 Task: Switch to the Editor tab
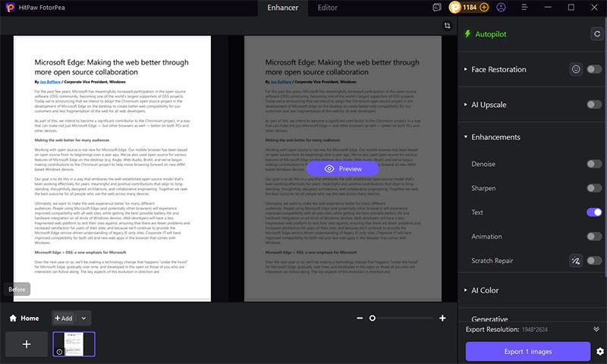tap(328, 8)
